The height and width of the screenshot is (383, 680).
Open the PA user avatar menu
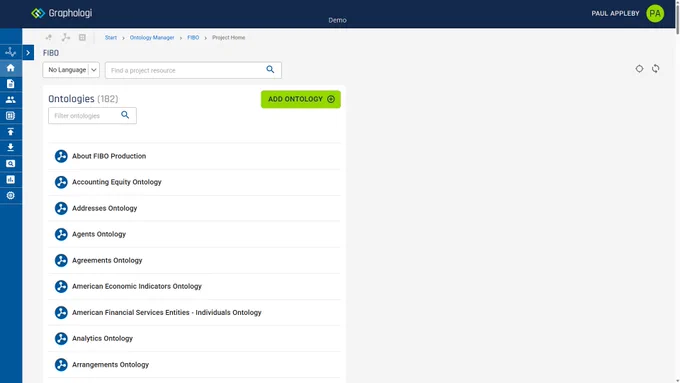[x=655, y=13]
